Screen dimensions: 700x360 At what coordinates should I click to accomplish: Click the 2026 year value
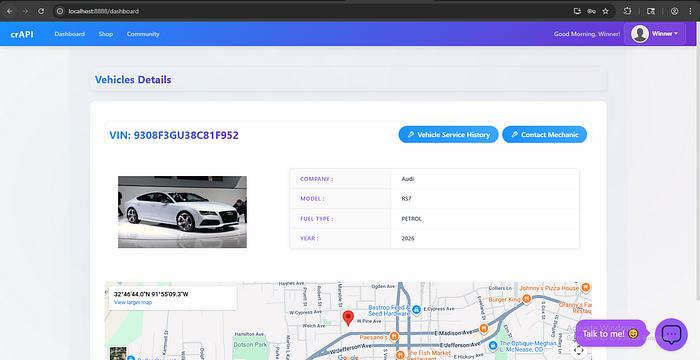408,239
